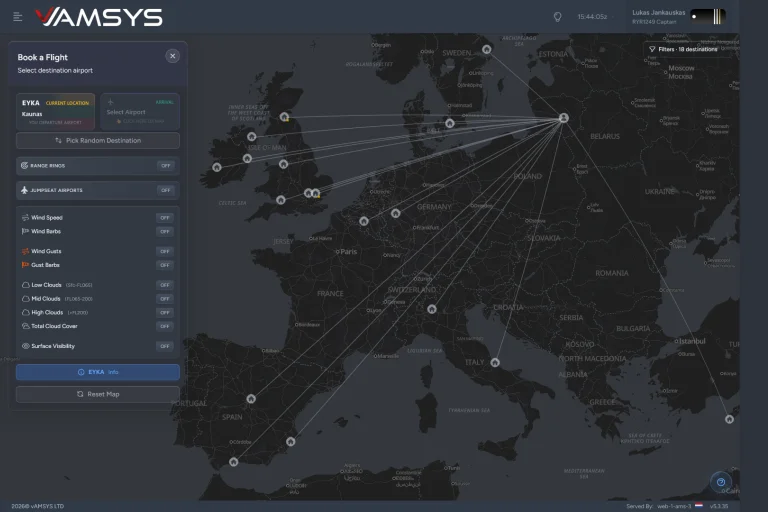Toggle Jumpseat Airports OFF switch

pyautogui.click(x=166, y=190)
